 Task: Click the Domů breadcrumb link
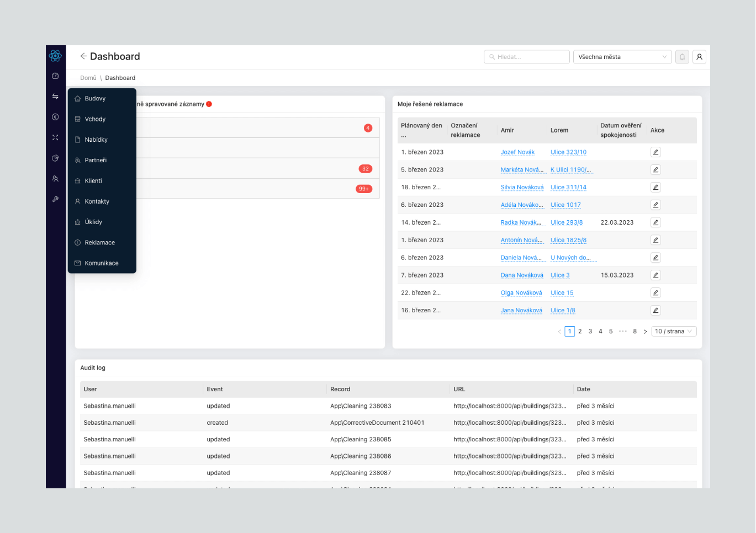[88, 78]
